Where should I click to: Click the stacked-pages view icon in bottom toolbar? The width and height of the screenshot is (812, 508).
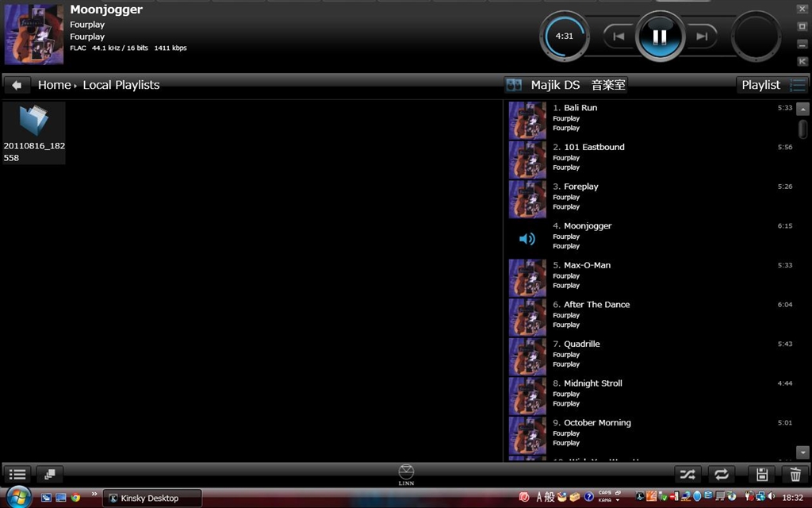[50, 474]
